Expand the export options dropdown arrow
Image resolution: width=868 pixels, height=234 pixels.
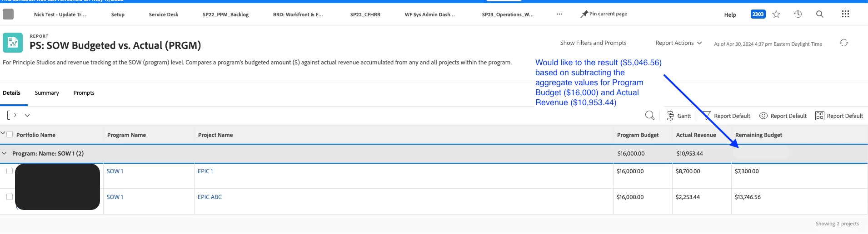27,116
